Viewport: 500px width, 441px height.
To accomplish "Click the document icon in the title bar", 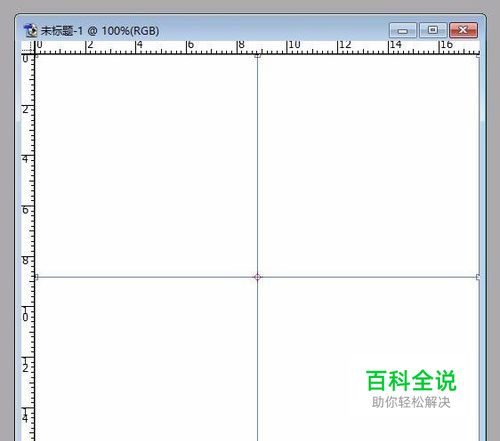I will point(31,31).
